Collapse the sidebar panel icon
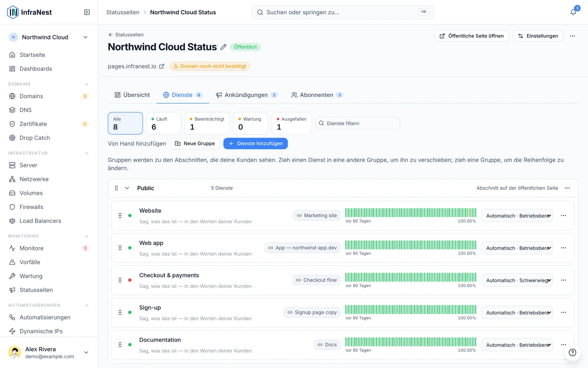This screenshot has height=368, width=588. tap(87, 12)
